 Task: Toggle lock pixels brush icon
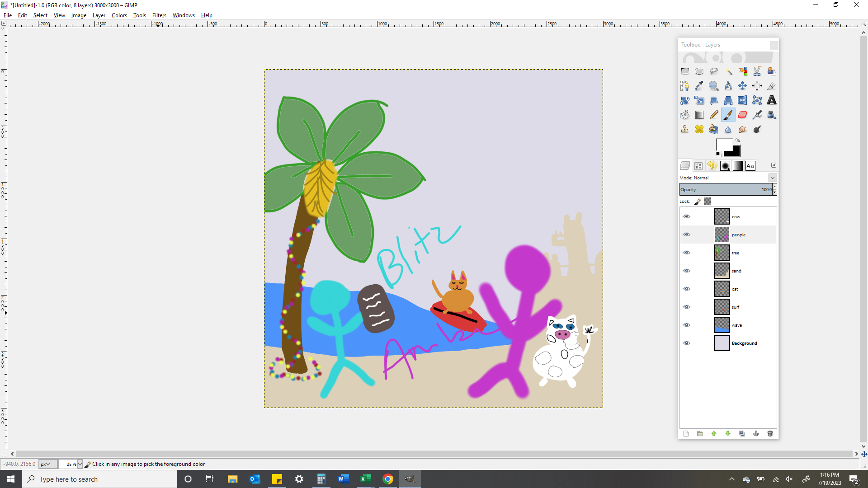[698, 202]
